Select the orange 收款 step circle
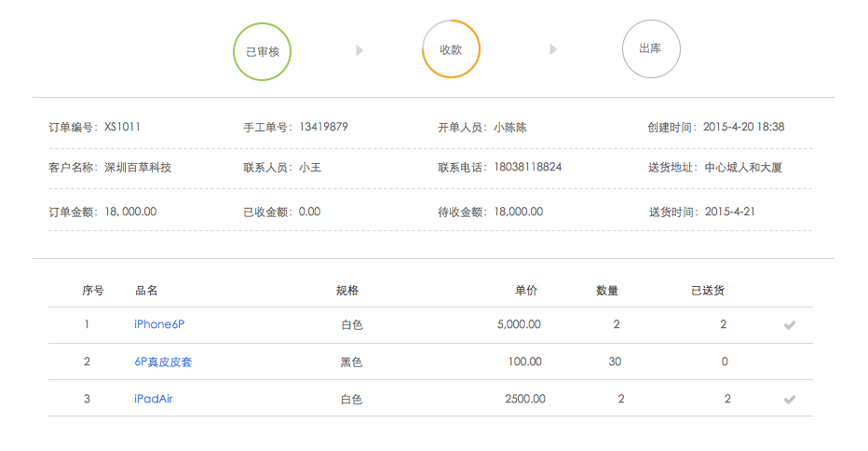This screenshot has width=868, height=451. (x=451, y=49)
